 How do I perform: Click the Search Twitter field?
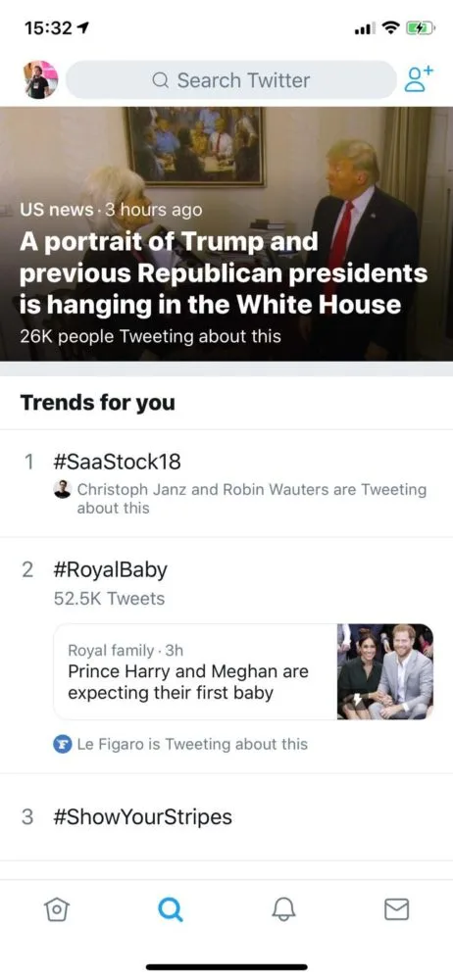(231, 80)
